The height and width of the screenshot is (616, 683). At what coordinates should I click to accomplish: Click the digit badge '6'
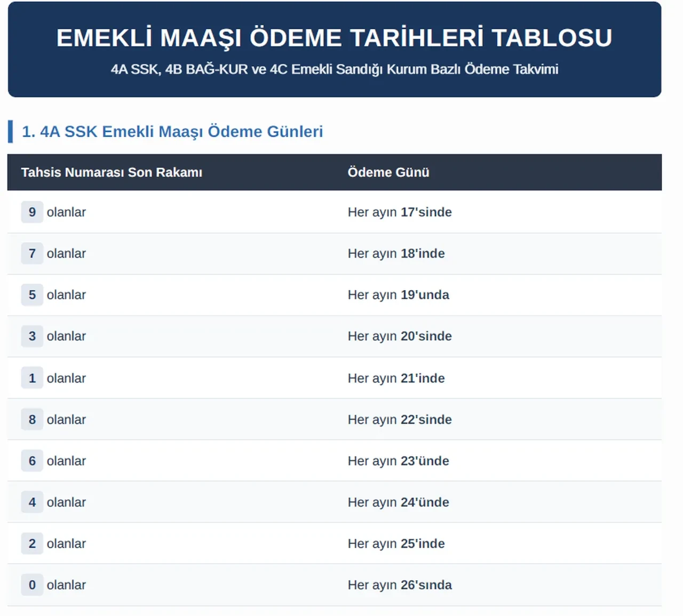click(x=32, y=461)
